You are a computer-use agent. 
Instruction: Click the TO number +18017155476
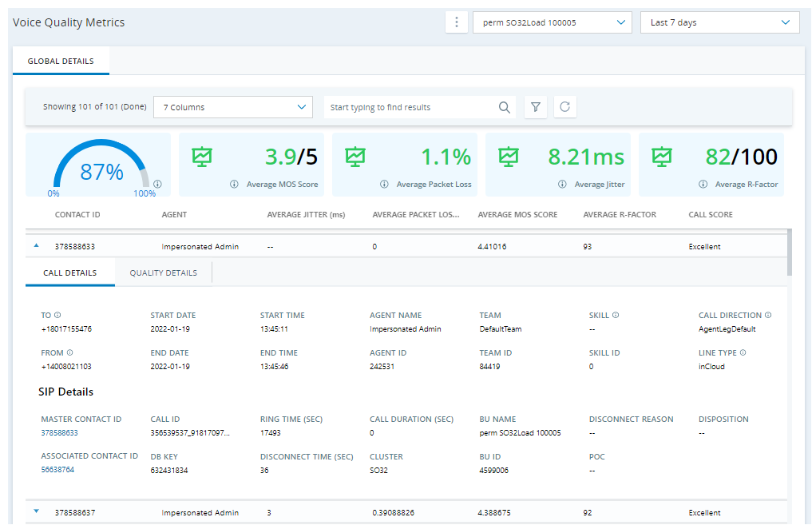[66, 329]
